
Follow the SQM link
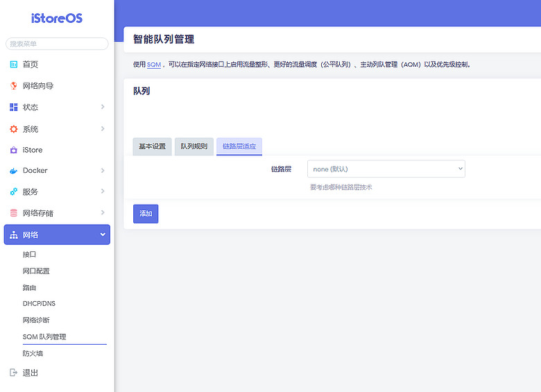coord(154,65)
